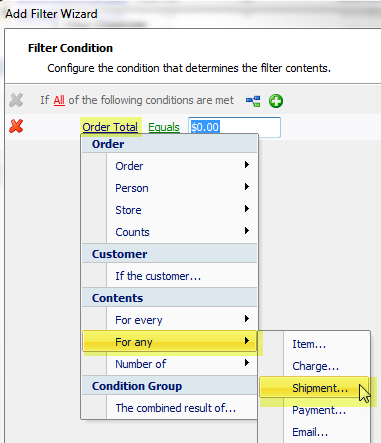
Task: Expand the Store submenu
Action: tap(170, 210)
